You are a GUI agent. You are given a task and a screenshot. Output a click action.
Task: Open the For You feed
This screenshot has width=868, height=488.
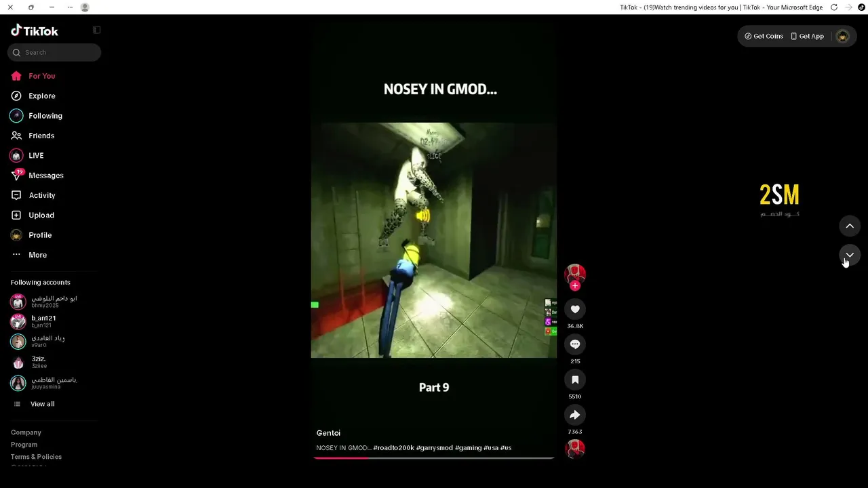(42, 76)
